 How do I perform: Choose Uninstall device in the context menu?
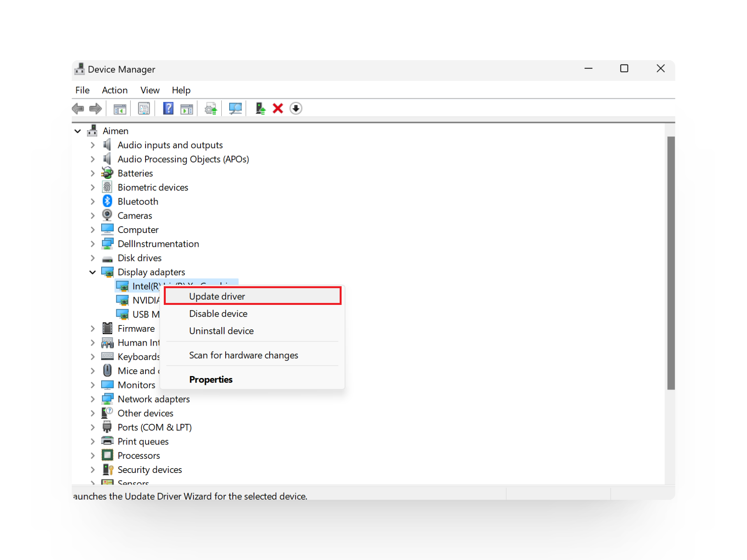221,331
